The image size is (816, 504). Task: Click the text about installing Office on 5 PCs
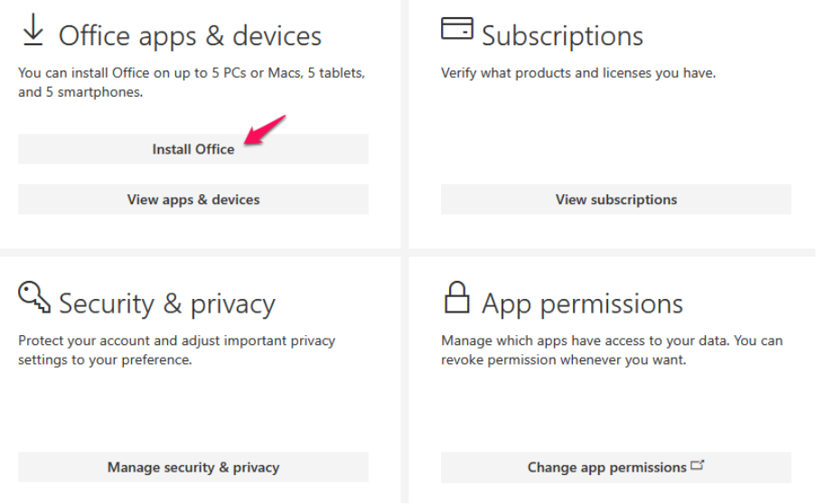pyautogui.click(x=192, y=72)
